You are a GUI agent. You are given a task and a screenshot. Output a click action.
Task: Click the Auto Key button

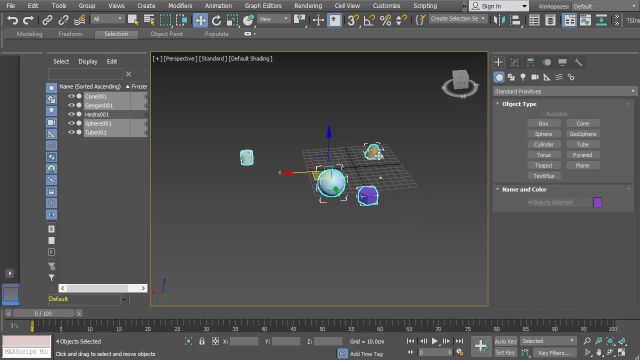tap(506, 341)
